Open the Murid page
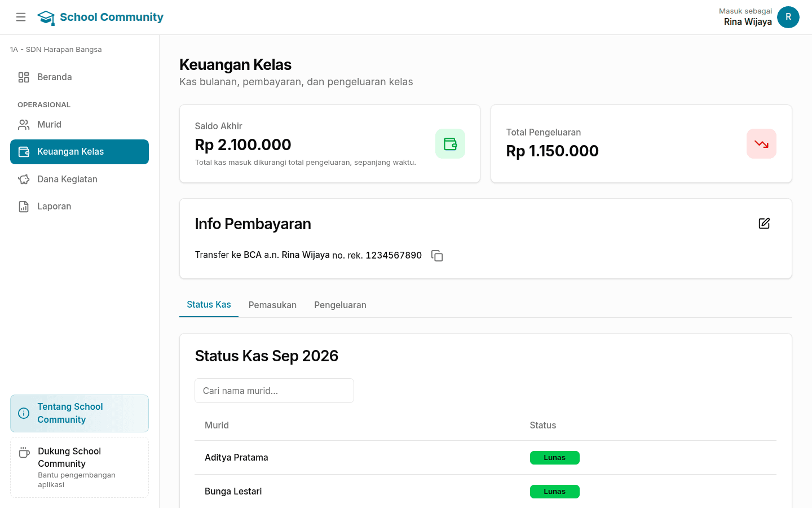 [80, 125]
